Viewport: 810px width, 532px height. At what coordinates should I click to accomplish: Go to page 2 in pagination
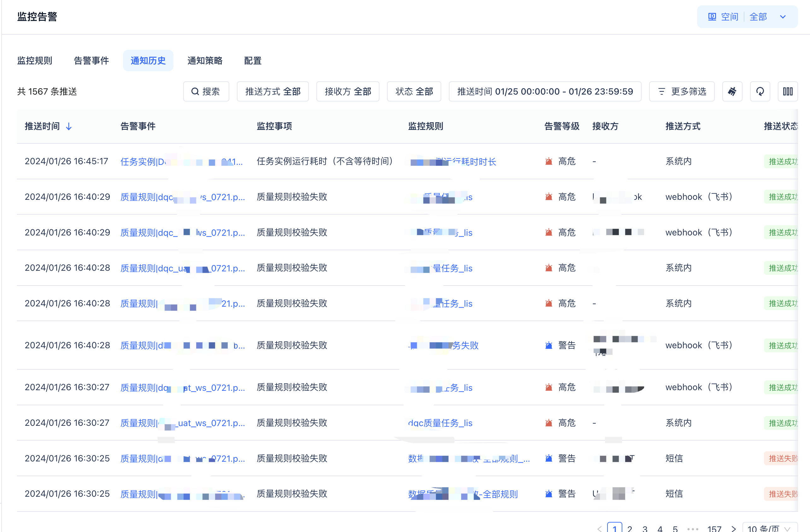pyautogui.click(x=630, y=528)
